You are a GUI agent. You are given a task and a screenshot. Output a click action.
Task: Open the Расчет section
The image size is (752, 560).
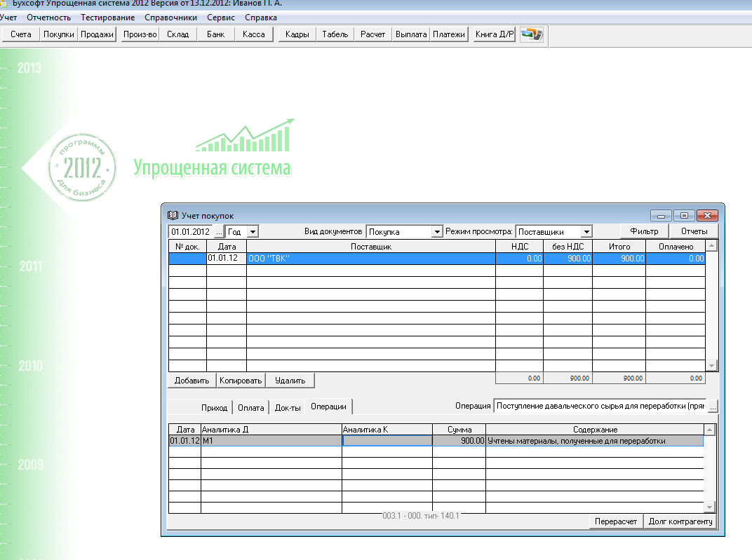click(x=372, y=34)
